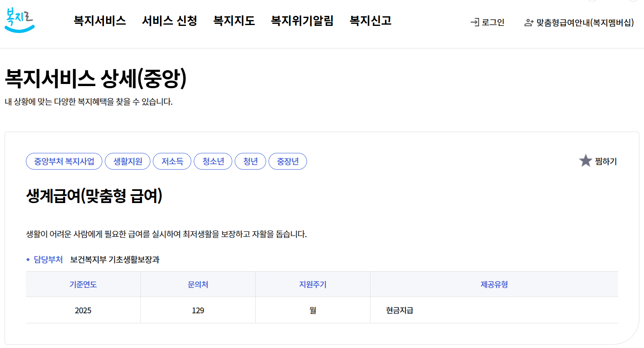Click the 129 contact number cell
Viewport: 644px width, 348px height.
tap(198, 310)
